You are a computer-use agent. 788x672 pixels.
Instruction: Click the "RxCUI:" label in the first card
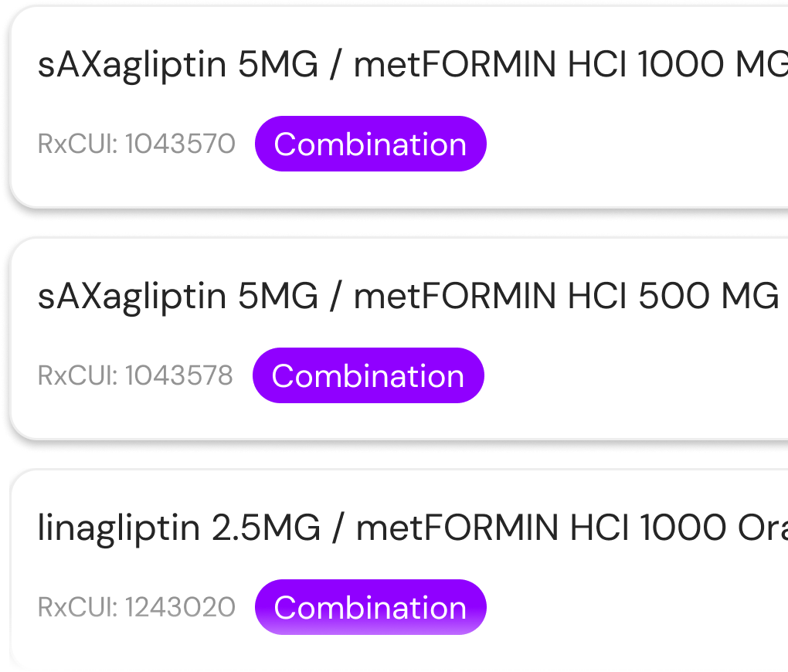pyautogui.click(x=76, y=144)
